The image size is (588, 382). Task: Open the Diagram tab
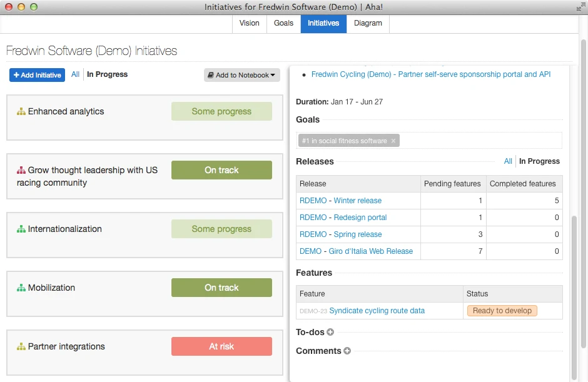(368, 23)
